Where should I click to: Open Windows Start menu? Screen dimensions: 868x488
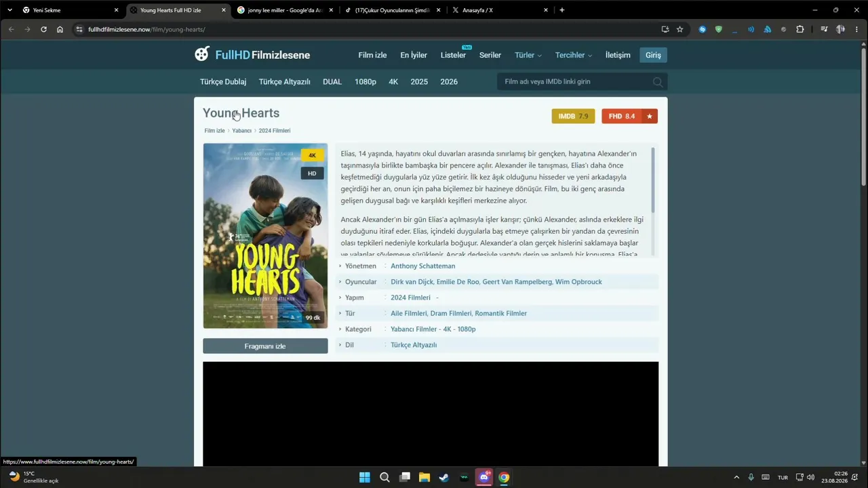[x=364, y=477]
